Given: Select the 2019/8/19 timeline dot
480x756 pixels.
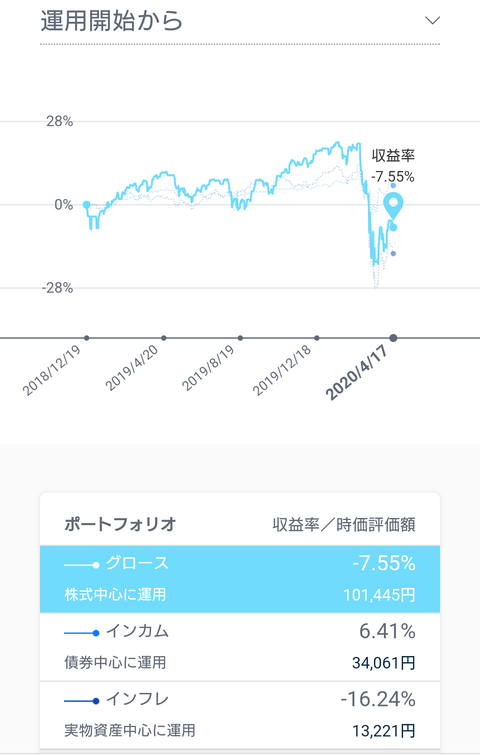Looking at the screenshot, I should tap(240, 338).
